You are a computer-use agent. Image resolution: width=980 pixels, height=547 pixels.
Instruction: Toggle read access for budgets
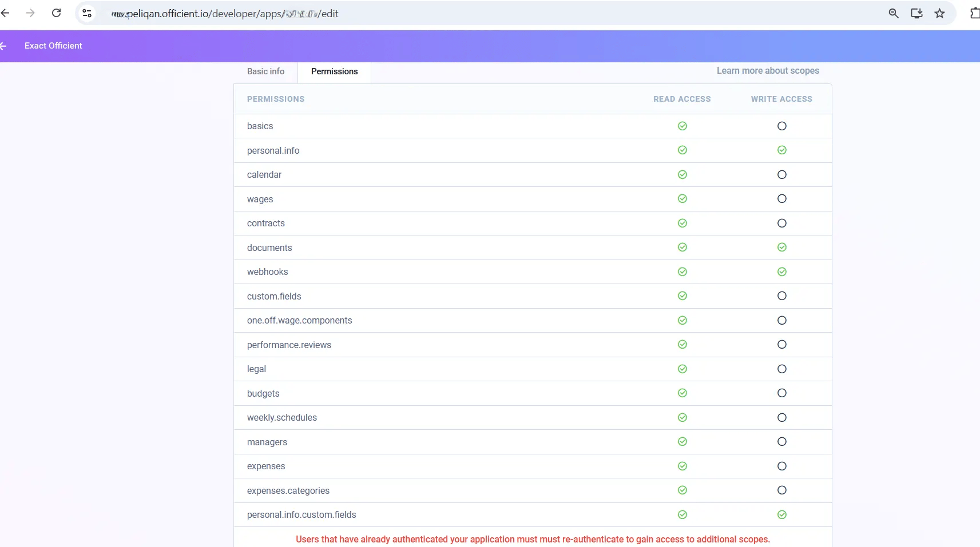pyautogui.click(x=682, y=393)
